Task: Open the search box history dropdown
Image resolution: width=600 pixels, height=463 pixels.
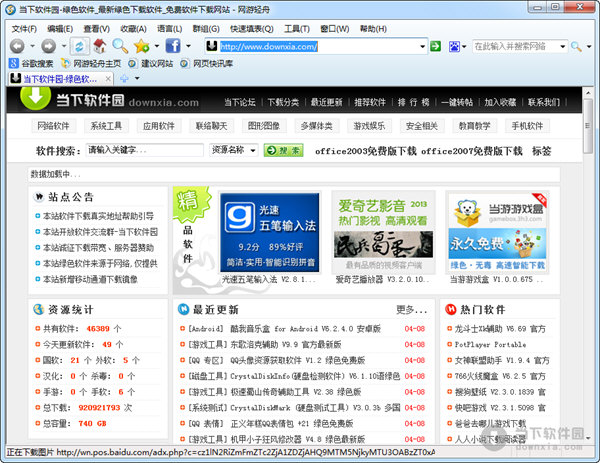Action: pyautogui.click(x=562, y=47)
